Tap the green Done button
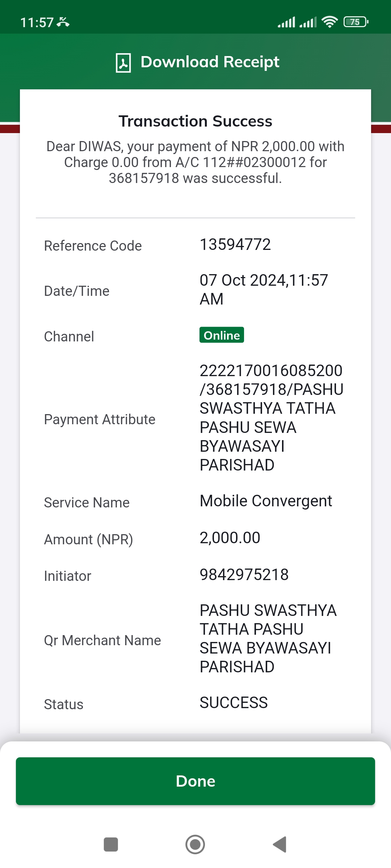Screen dimensions: 391x868 tap(195, 781)
